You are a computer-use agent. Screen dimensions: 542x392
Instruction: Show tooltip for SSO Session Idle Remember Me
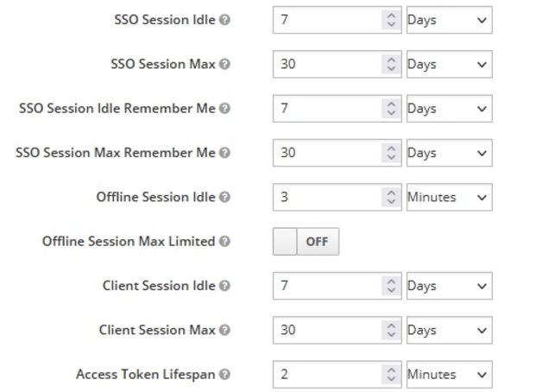[225, 109]
